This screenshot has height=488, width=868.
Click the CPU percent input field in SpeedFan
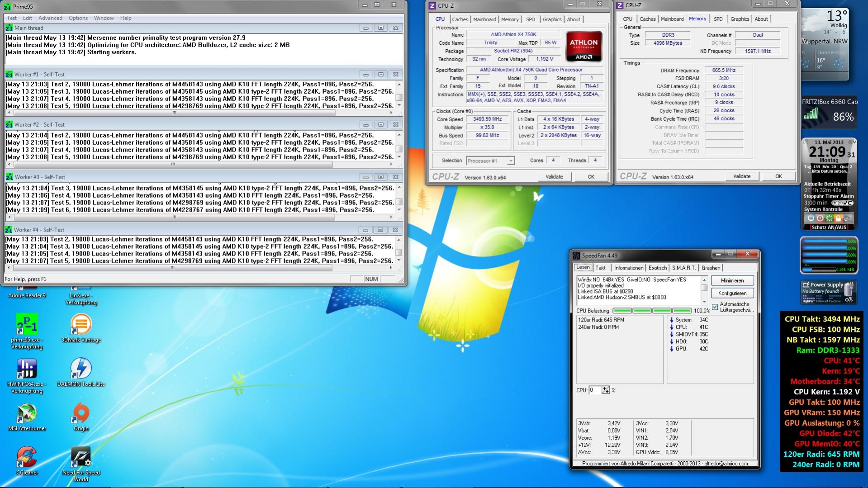[595, 390]
